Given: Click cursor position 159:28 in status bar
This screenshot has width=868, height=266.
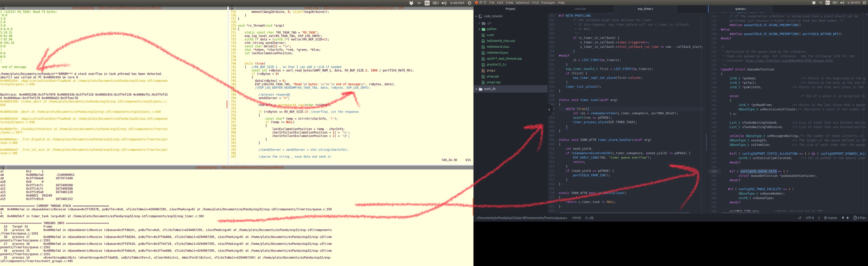Looking at the screenshot, I should pyautogui.click(x=576, y=218).
